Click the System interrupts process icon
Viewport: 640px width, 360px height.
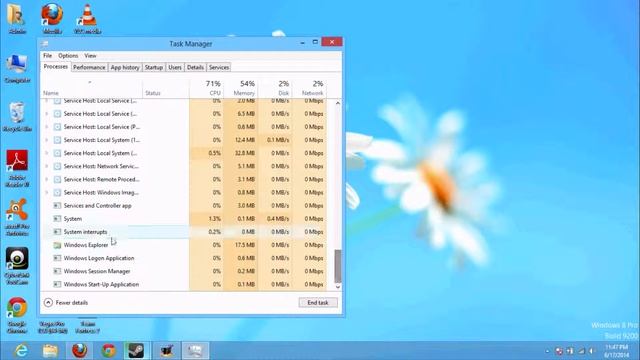click(x=57, y=232)
